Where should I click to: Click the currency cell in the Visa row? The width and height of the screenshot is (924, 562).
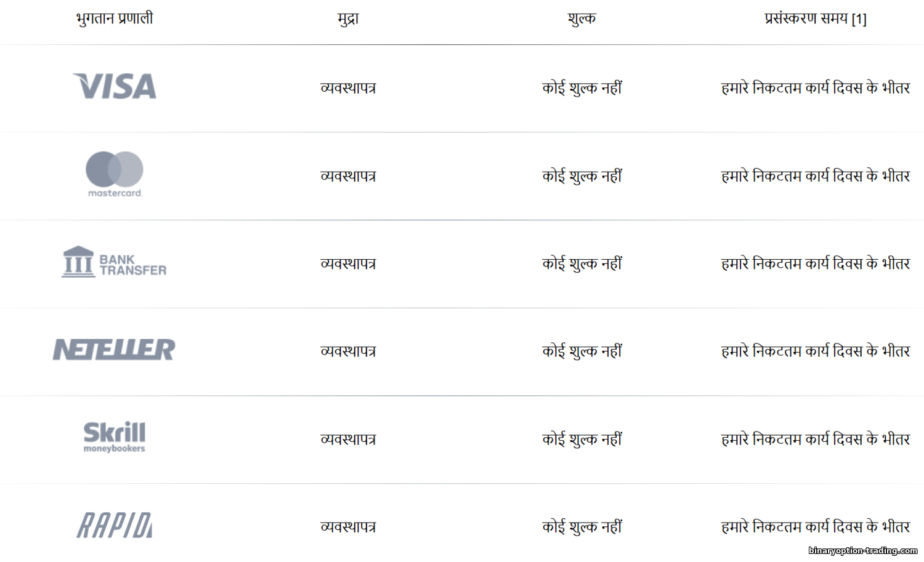coord(348,88)
